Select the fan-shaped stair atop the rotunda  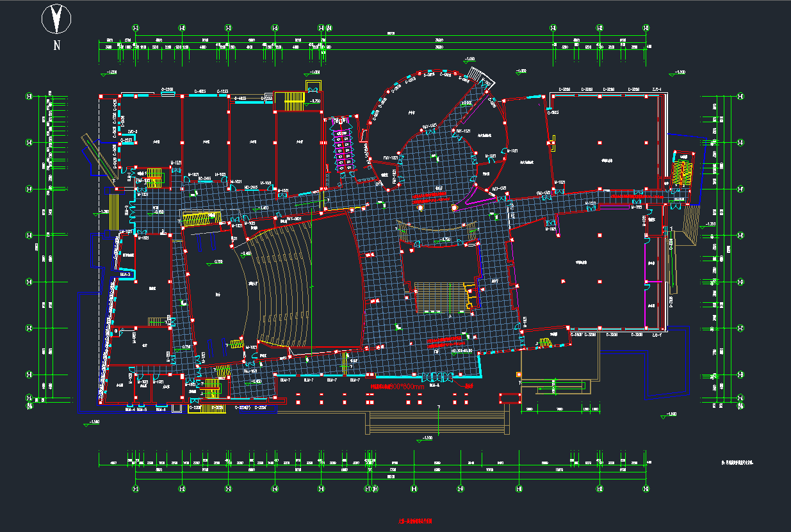point(478,76)
